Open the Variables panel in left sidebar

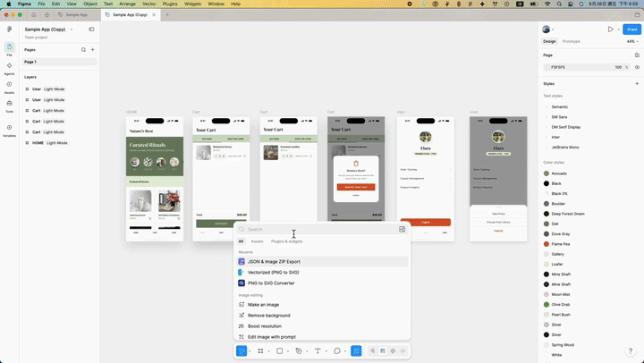pyautogui.click(x=9, y=131)
